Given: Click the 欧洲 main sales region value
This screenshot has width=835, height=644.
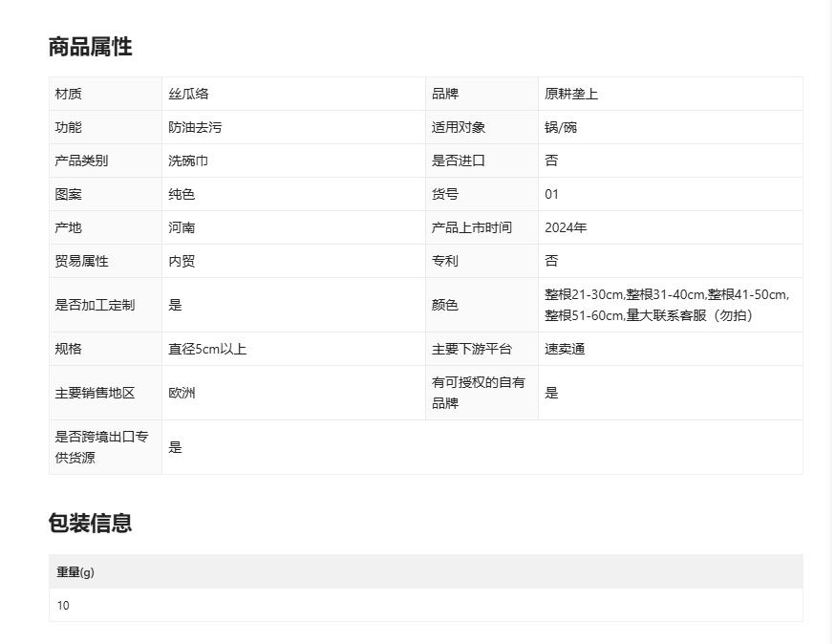Looking at the screenshot, I should coord(182,393).
